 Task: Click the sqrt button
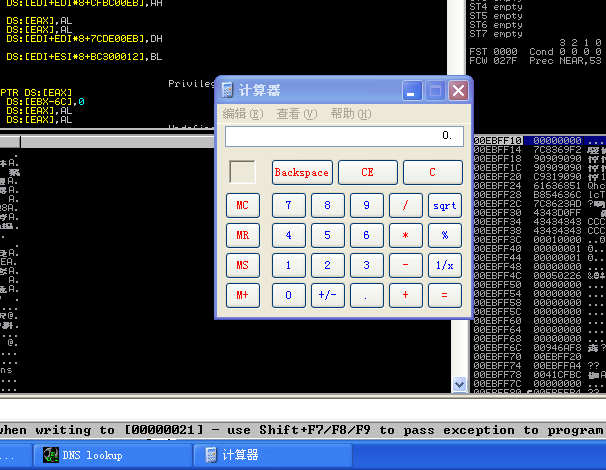(445, 205)
